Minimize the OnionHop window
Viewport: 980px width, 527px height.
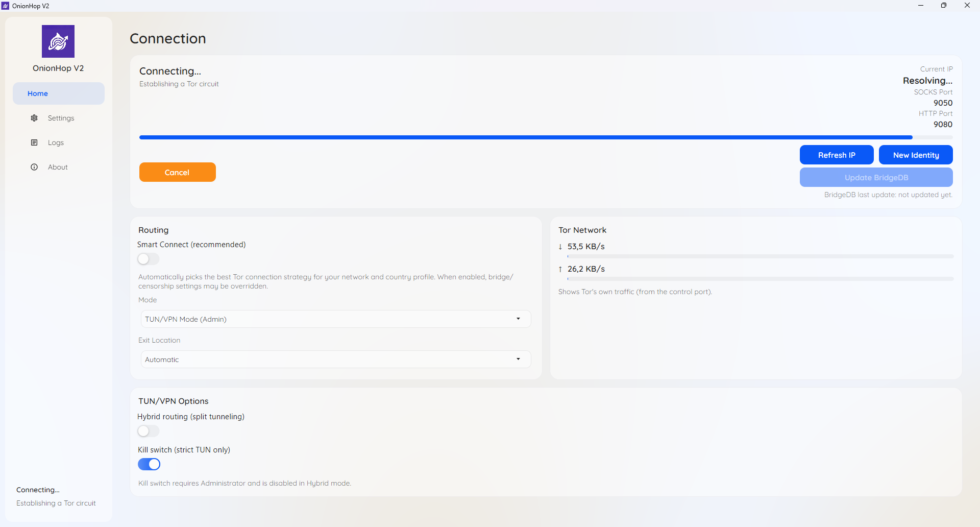(921, 6)
